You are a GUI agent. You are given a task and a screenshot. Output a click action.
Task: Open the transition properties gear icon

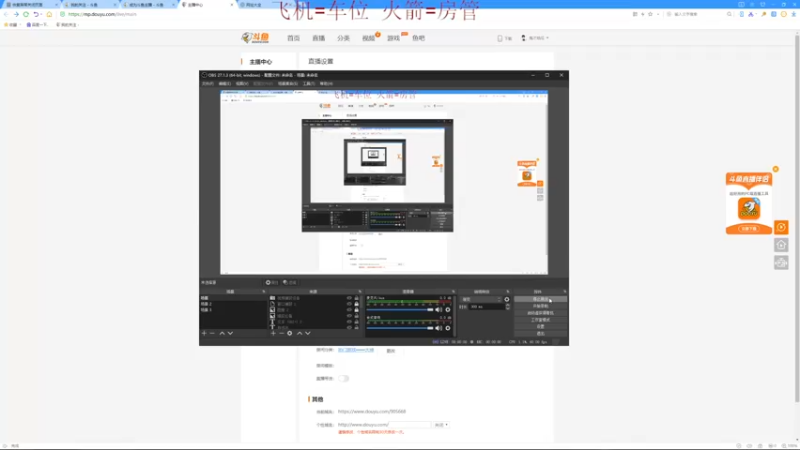pyautogui.click(x=507, y=299)
